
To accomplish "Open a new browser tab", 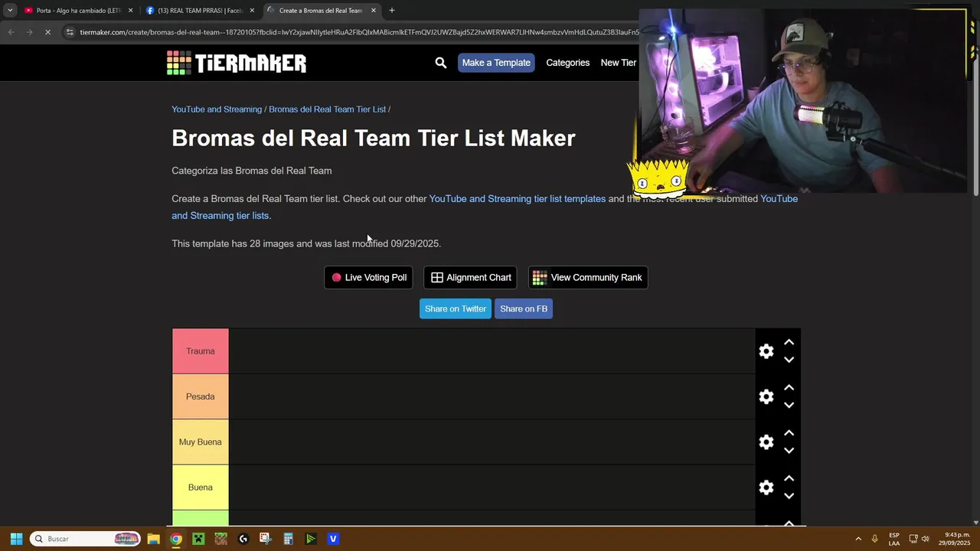I will pos(392,11).
